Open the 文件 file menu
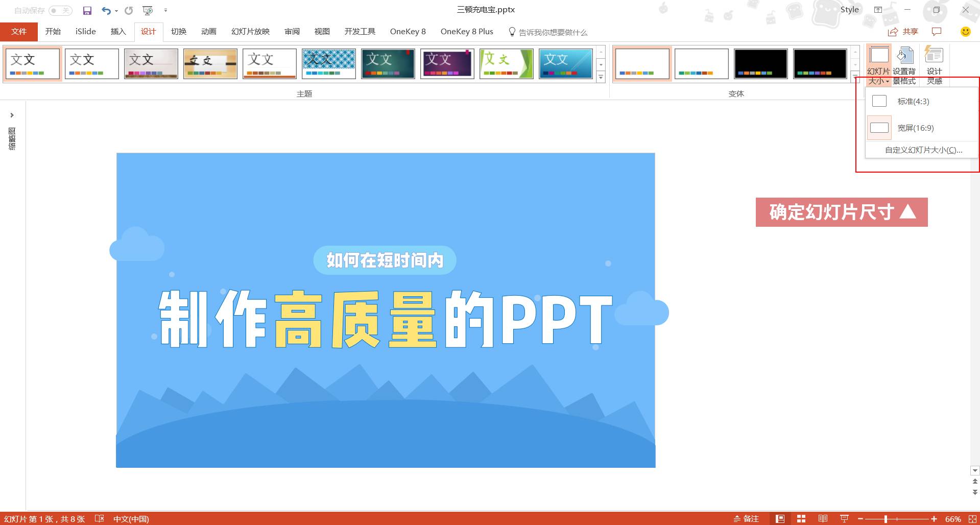 19,32
